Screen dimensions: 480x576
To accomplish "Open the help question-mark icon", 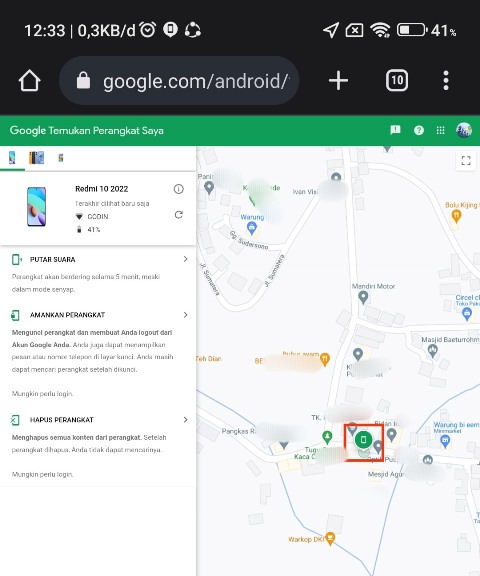I will tap(419, 130).
